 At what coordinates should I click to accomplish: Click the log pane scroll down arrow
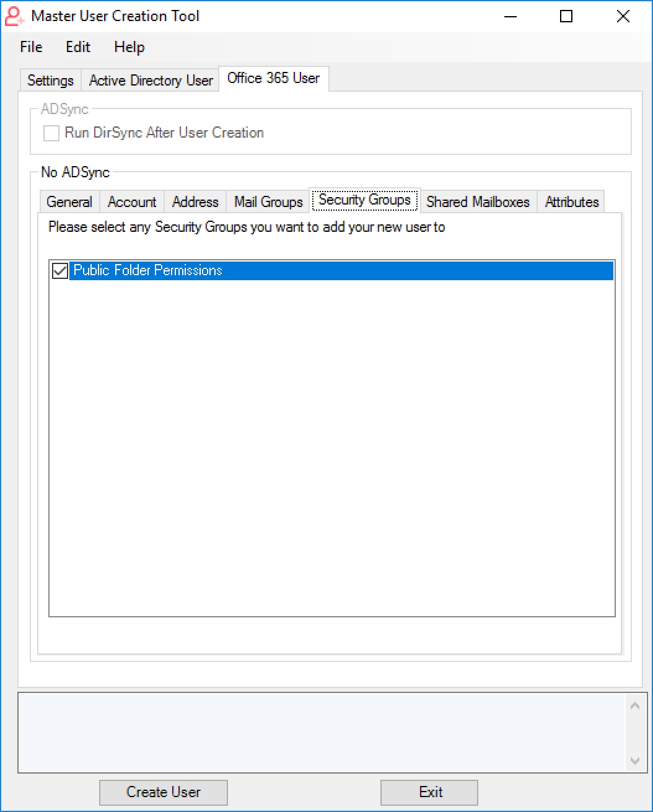point(635,761)
